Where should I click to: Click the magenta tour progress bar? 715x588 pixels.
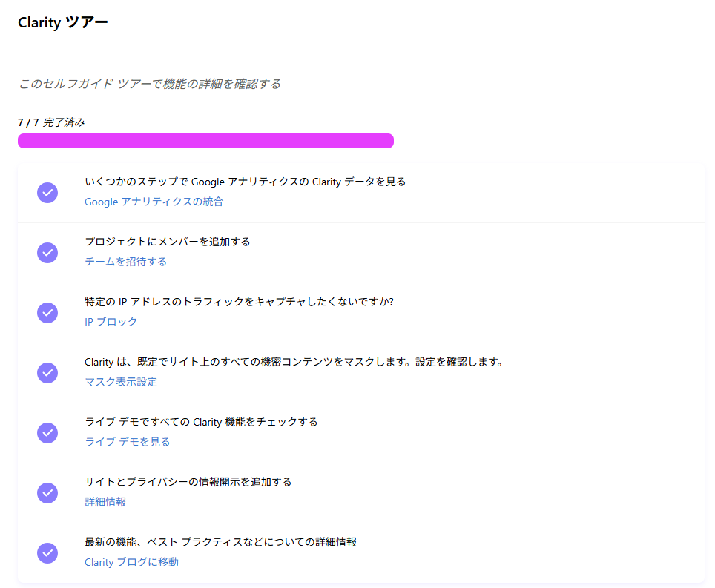tap(205, 141)
